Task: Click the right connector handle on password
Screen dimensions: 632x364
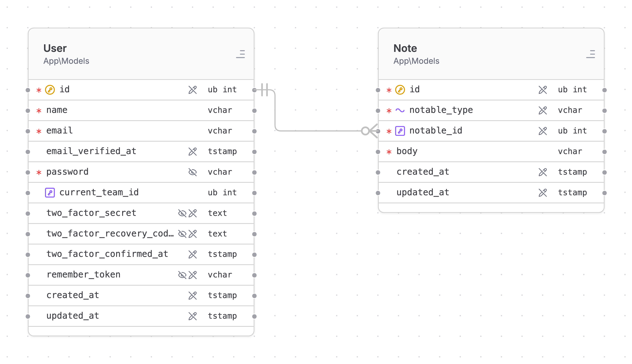Action: (x=255, y=172)
